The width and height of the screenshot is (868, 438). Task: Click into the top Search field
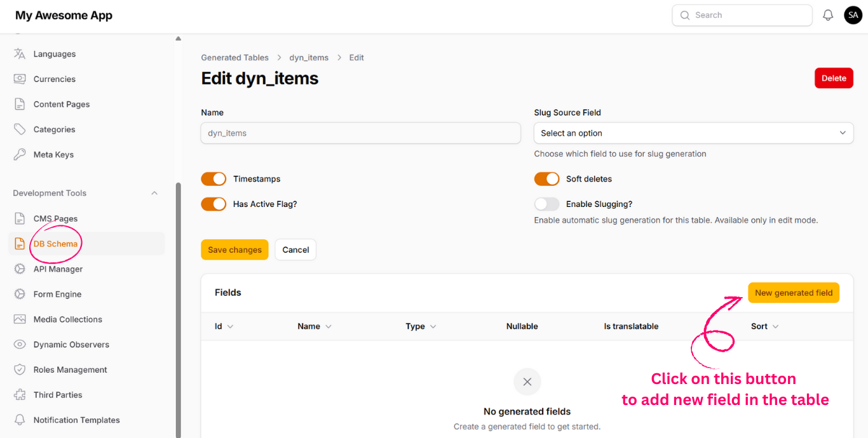742,15
